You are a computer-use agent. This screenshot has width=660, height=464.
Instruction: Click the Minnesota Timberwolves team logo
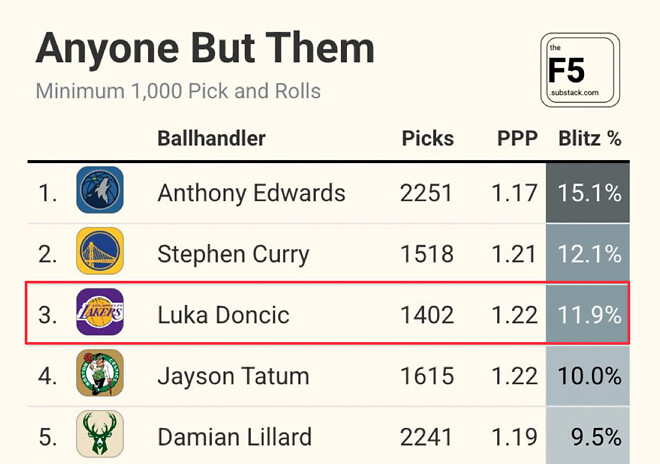100,190
